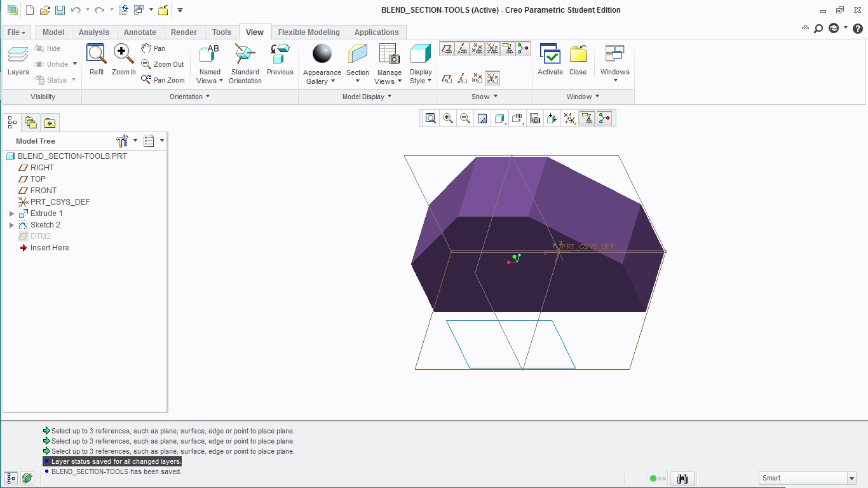
Task: Click Zoom Out in Orientation group
Action: pyautogui.click(x=163, y=64)
